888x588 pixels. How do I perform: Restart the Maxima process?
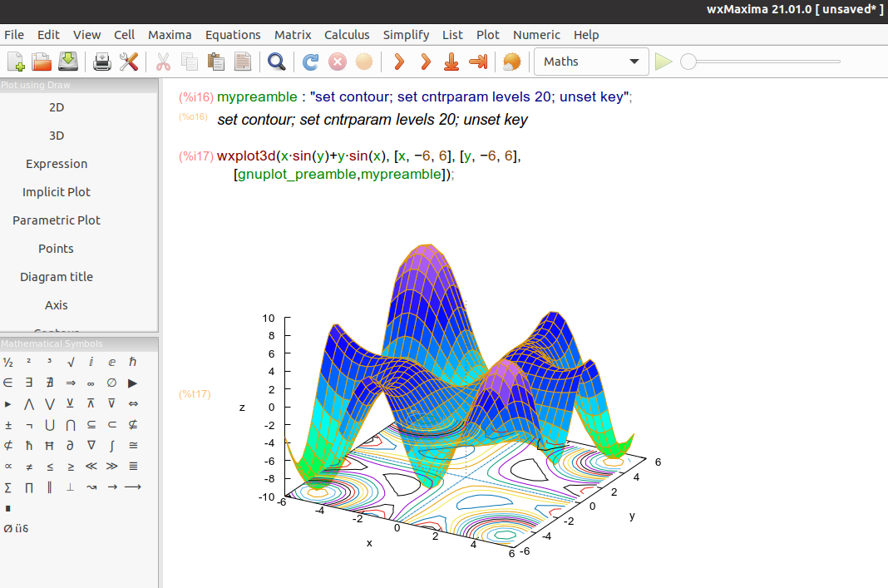(308, 61)
